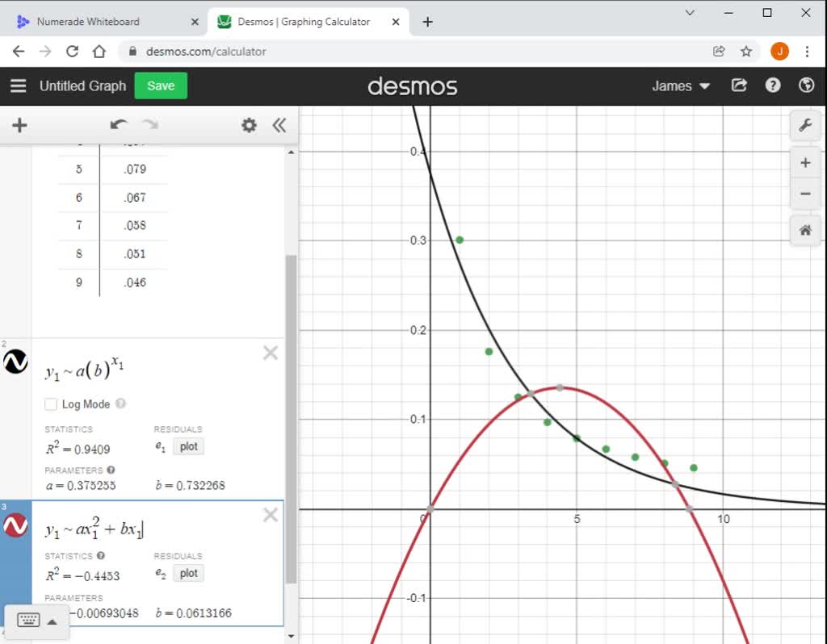Enable the Log Mode checkbox
This screenshot has height=644, width=827.
[x=51, y=404]
